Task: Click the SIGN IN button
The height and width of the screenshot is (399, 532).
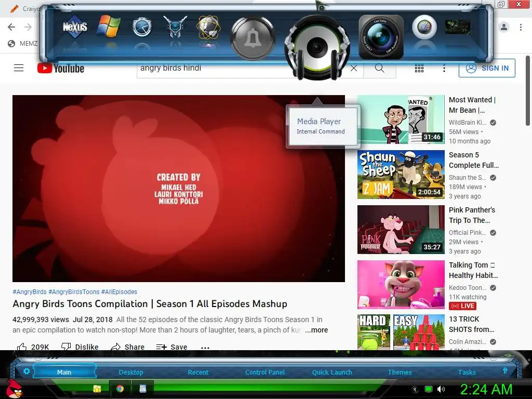Action: coord(487,68)
